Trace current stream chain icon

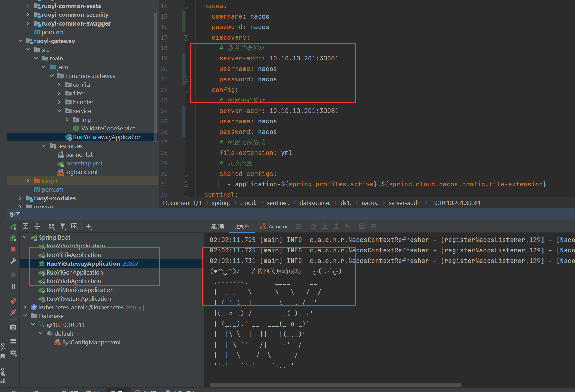click(373, 227)
